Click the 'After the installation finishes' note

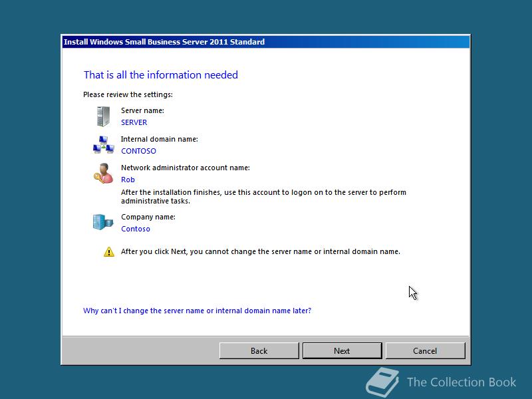click(x=263, y=196)
